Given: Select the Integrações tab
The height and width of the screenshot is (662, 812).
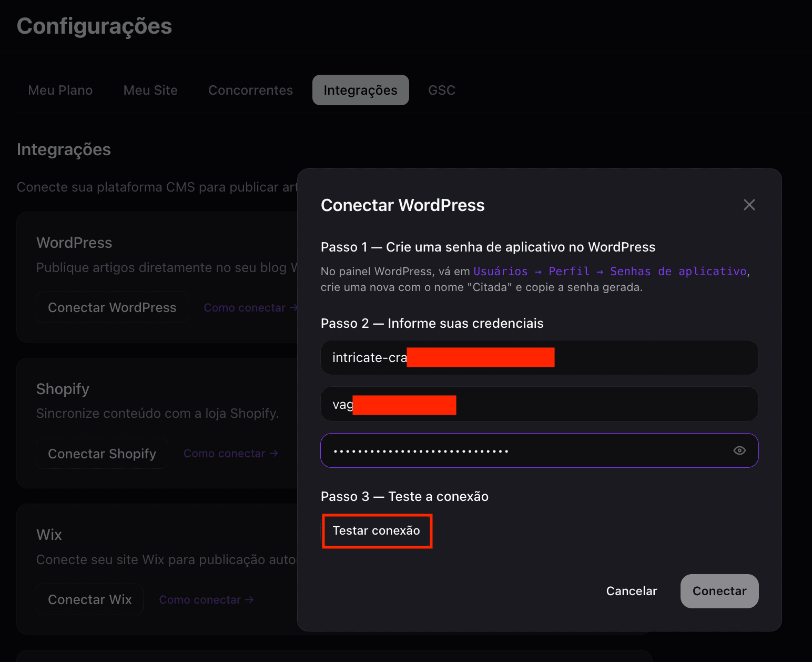Looking at the screenshot, I should pyautogui.click(x=361, y=90).
